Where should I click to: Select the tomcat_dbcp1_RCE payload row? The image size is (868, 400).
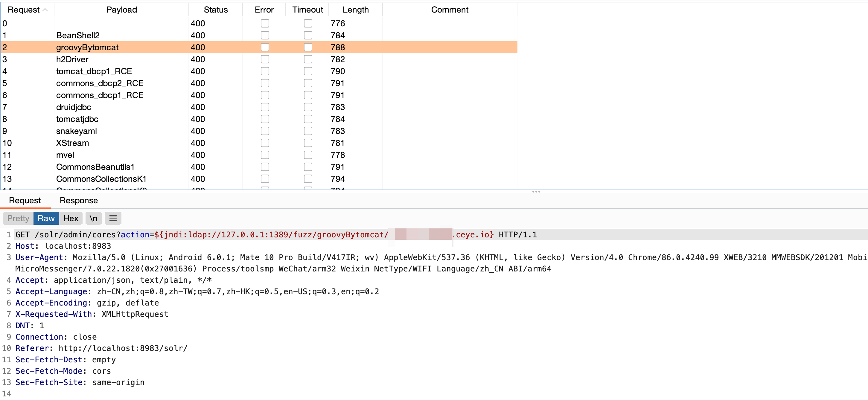94,71
